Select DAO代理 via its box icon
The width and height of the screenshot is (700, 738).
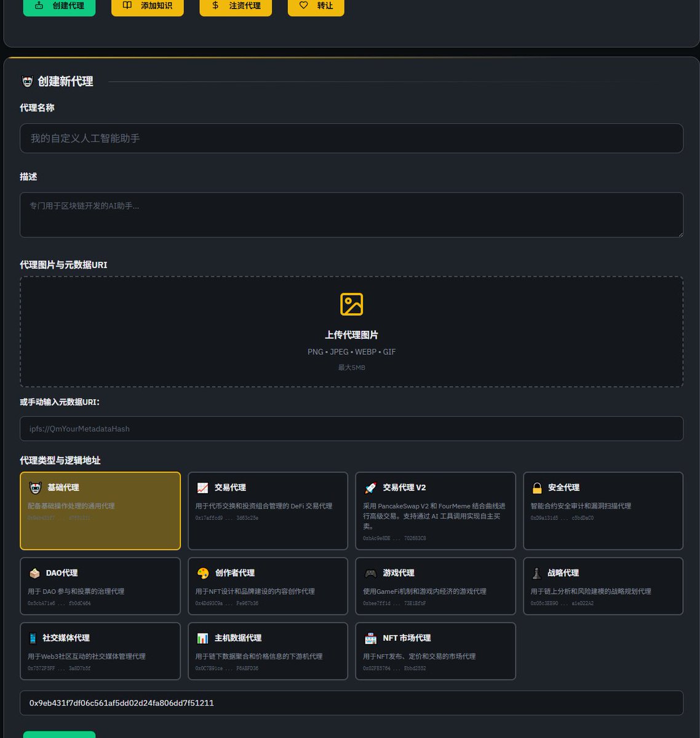(34, 573)
